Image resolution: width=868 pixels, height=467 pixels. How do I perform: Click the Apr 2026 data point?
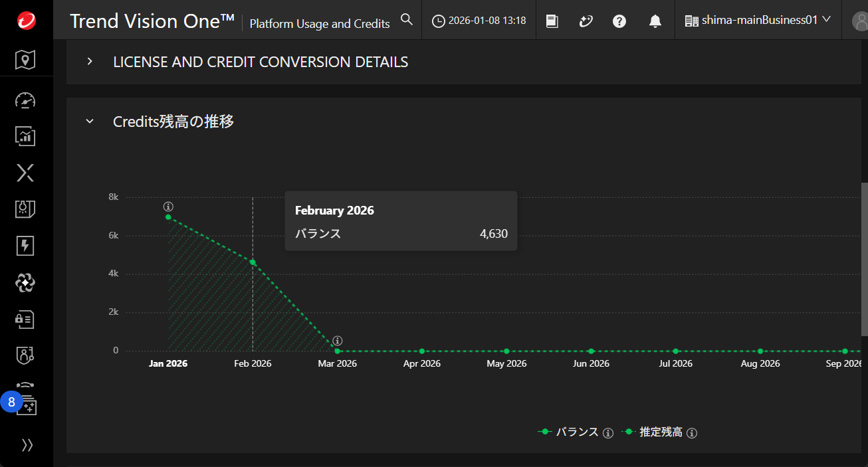coord(422,351)
